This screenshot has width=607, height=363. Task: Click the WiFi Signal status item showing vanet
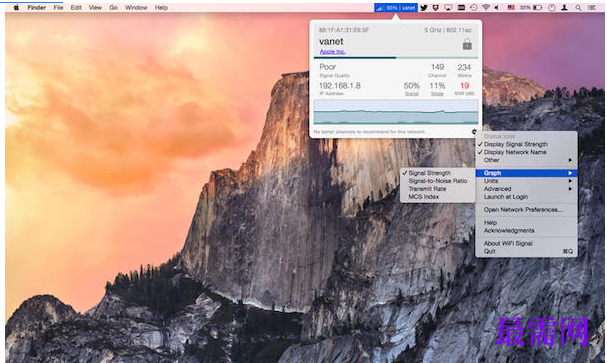396,8
